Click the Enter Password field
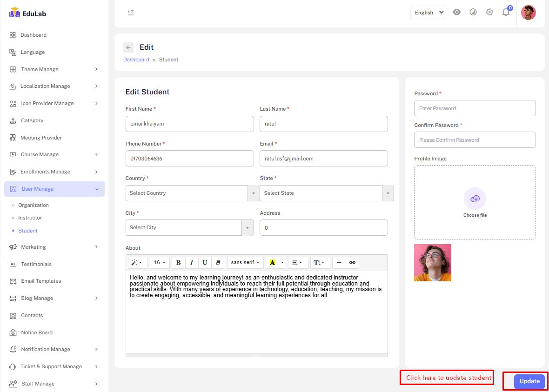Screen dimensions: 549x392 tap(475, 108)
